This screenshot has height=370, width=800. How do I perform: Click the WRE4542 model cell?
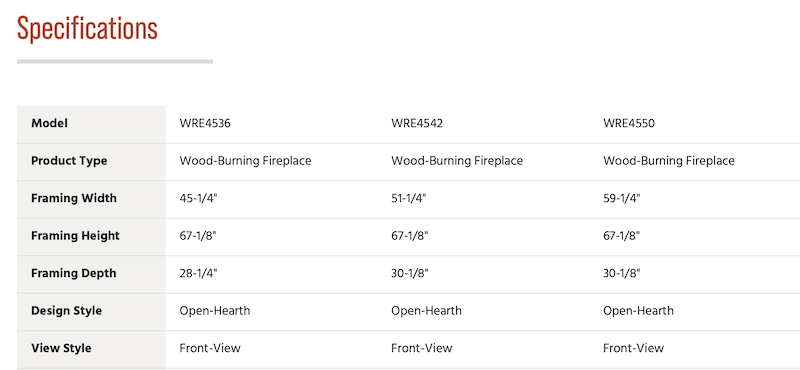pyautogui.click(x=417, y=124)
